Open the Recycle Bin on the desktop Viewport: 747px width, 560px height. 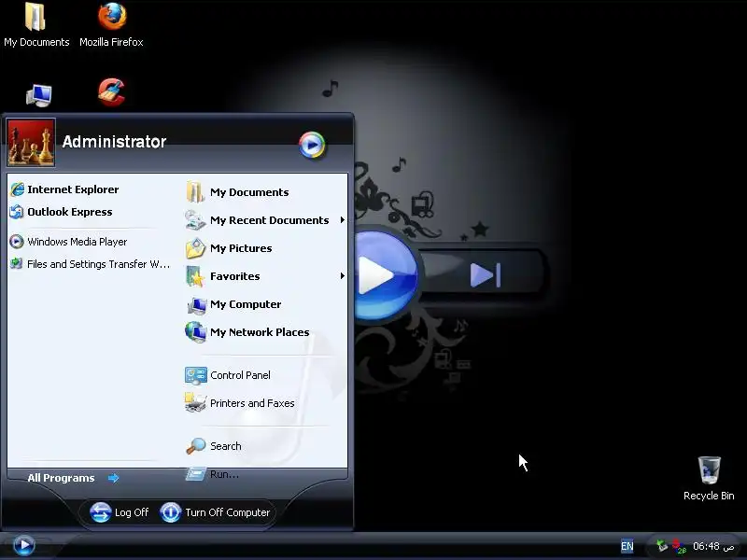click(710, 469)
